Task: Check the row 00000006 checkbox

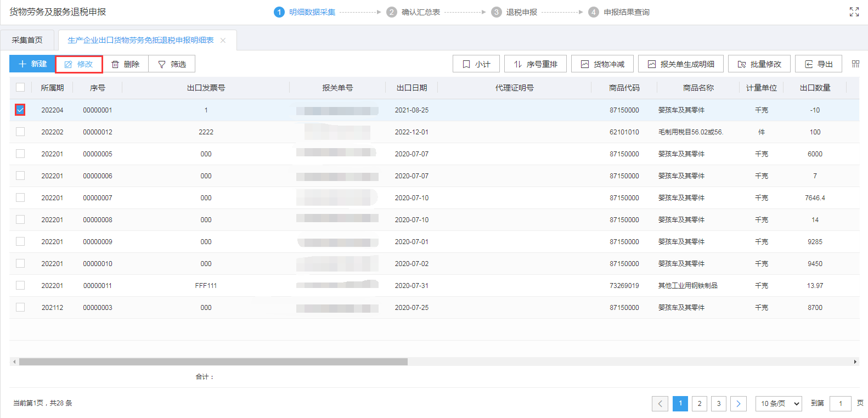Action: 20,176
